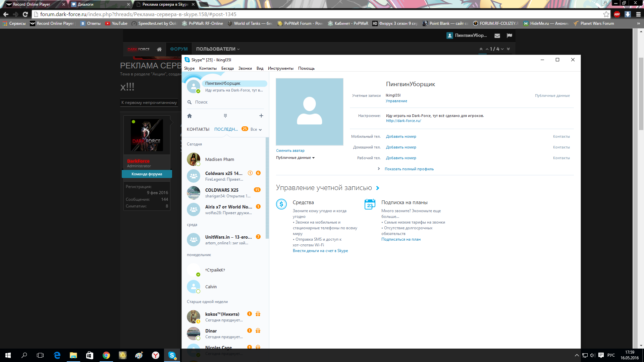Click the plus icon to add contact

pyautogui.click(x=261, y=116)
